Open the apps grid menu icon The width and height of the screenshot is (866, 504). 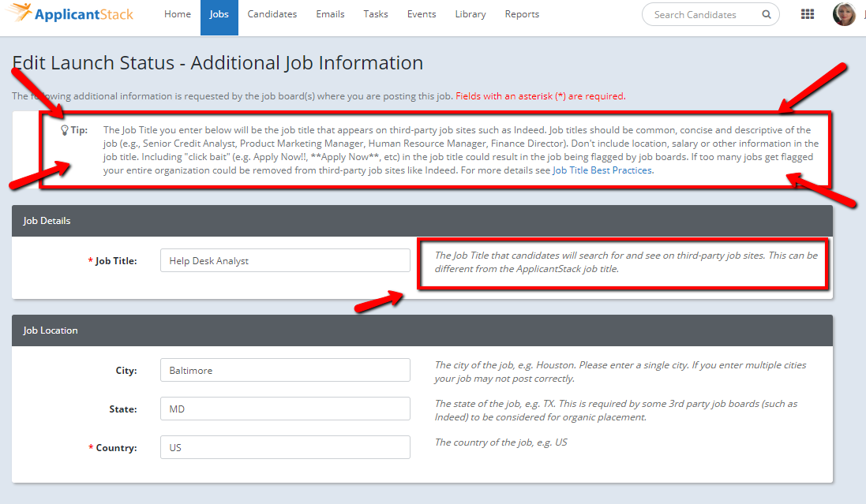808,14
